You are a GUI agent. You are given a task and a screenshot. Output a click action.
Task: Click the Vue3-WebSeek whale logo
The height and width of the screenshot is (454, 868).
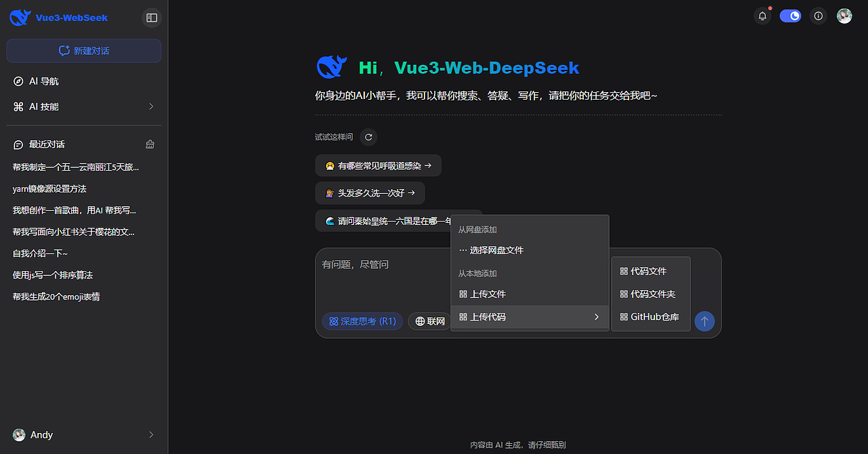(x=20, y=17)
